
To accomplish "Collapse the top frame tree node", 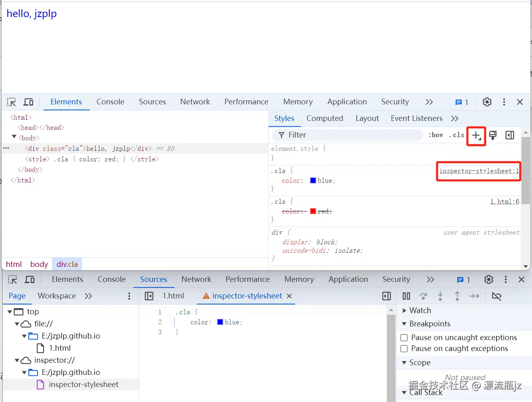I will point(10,312).
